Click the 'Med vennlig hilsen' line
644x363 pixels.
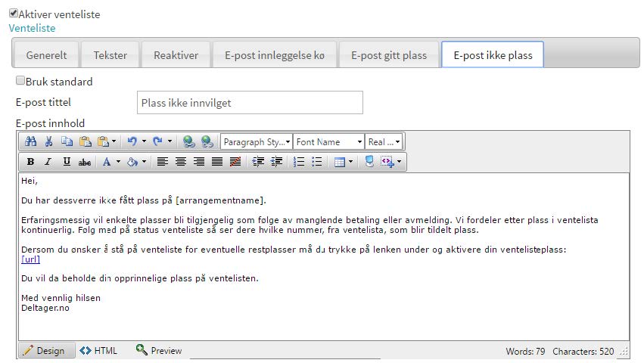click(61, 298)
